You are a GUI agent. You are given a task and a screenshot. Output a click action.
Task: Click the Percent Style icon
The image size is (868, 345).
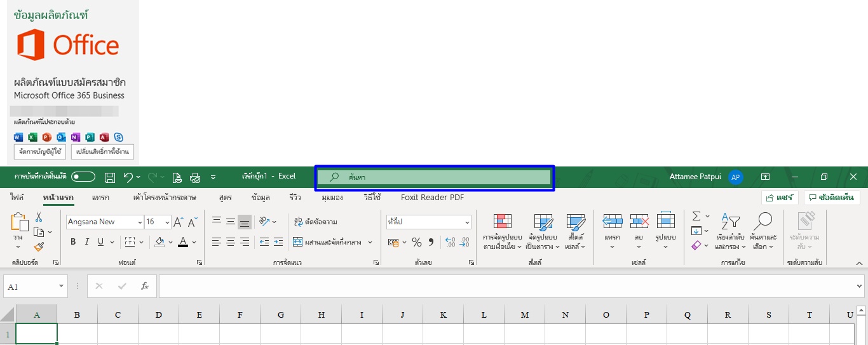(417, 242)
